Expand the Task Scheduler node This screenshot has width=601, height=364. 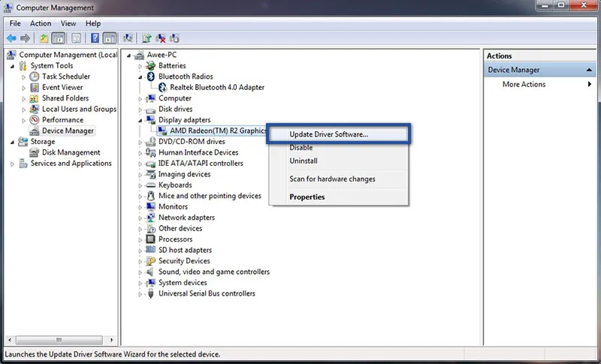click(24, 77)
